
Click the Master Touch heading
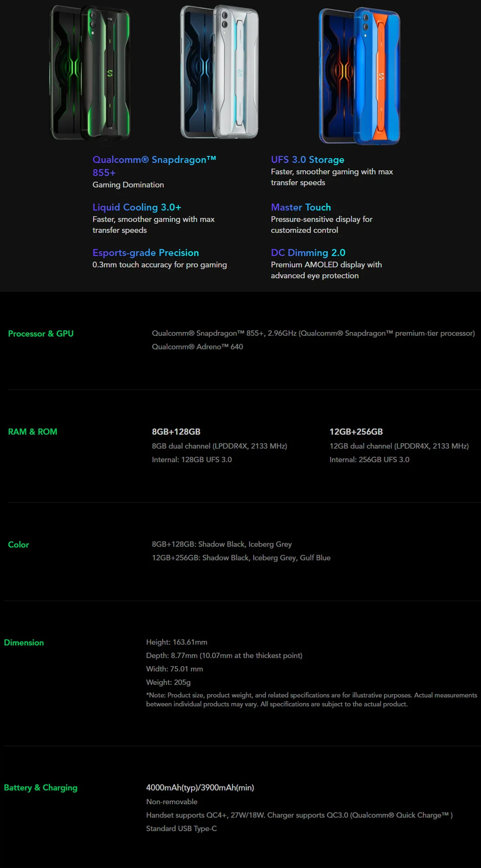tap(301, 207)
